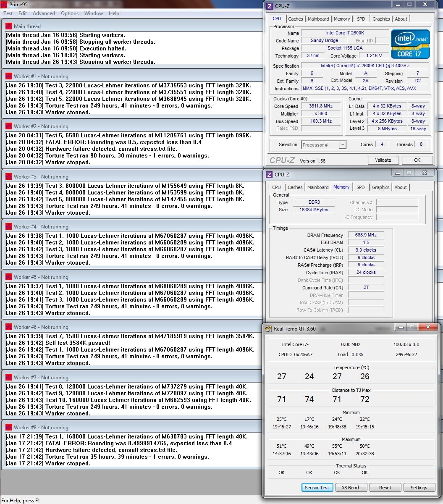Click the Worker #8 window icon
Screen dimensions: 443x504
click(x=9, y=427)
